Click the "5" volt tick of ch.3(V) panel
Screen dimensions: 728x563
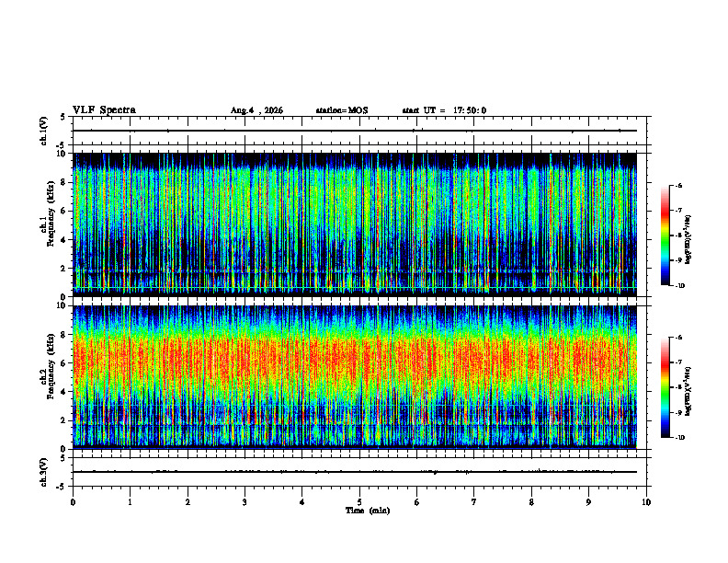pyautogui.click(x=63, y=458)
